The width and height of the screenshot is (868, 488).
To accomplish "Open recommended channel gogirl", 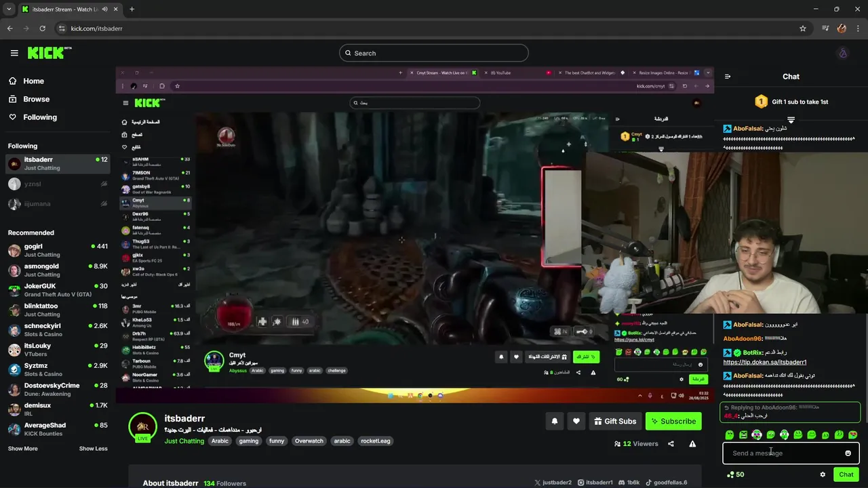I will click(57, 250).
